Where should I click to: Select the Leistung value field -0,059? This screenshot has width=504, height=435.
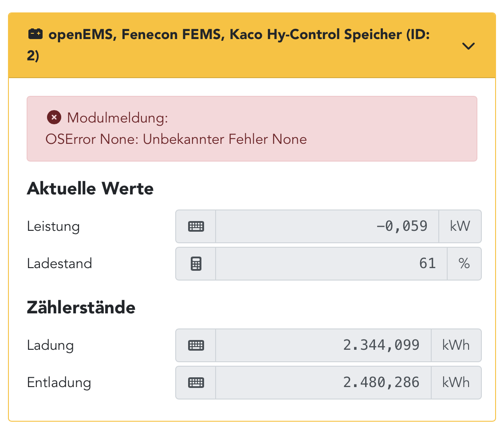click(327, 226)
